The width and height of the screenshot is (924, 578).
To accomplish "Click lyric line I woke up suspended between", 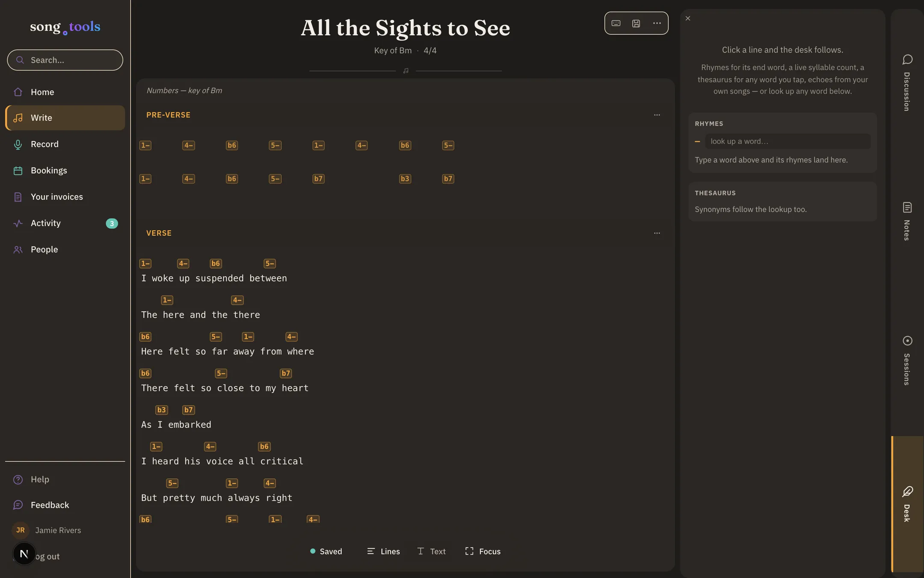I will 214,278.
